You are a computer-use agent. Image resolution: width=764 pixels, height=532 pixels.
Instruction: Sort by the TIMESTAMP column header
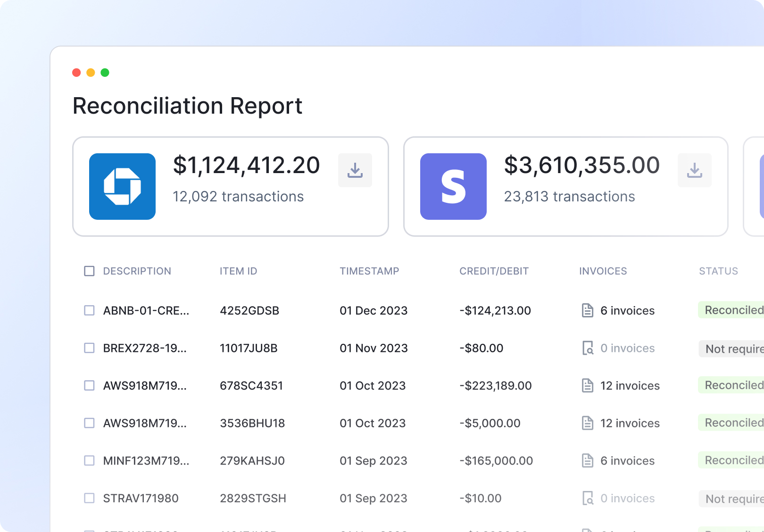pyautogui.click(x=369, y=271)
